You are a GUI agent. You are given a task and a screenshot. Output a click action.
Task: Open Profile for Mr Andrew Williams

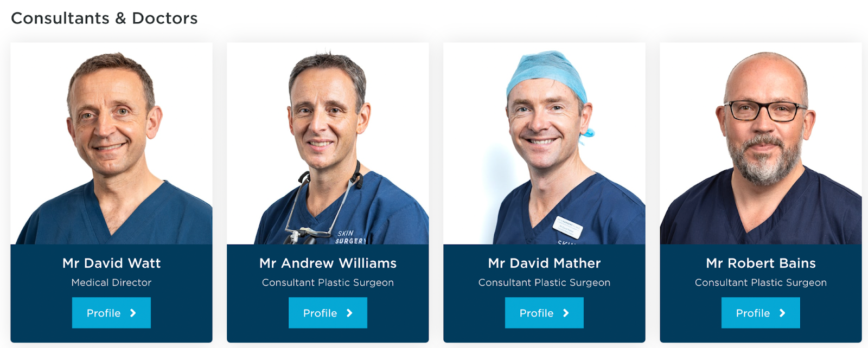point(328,313)
